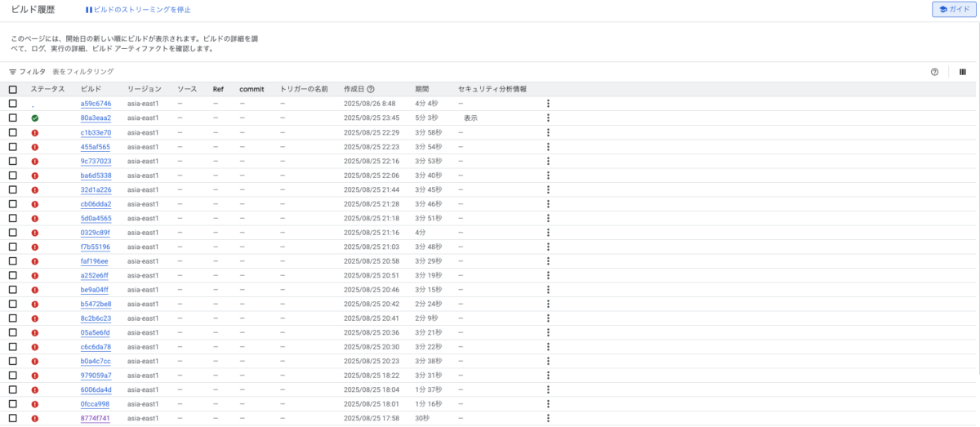Click ビルドのストリーミングを停止 button
980x427 pixels.
pos(138,10)
